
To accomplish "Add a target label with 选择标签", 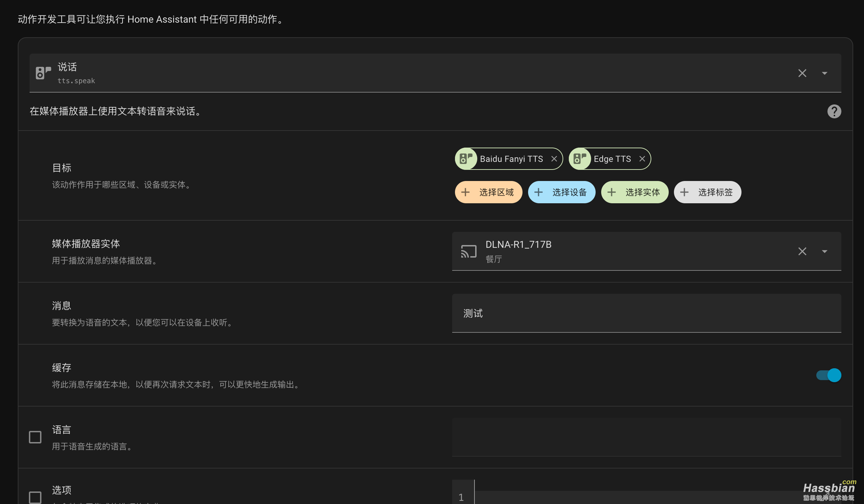I will tap(707, 192).
